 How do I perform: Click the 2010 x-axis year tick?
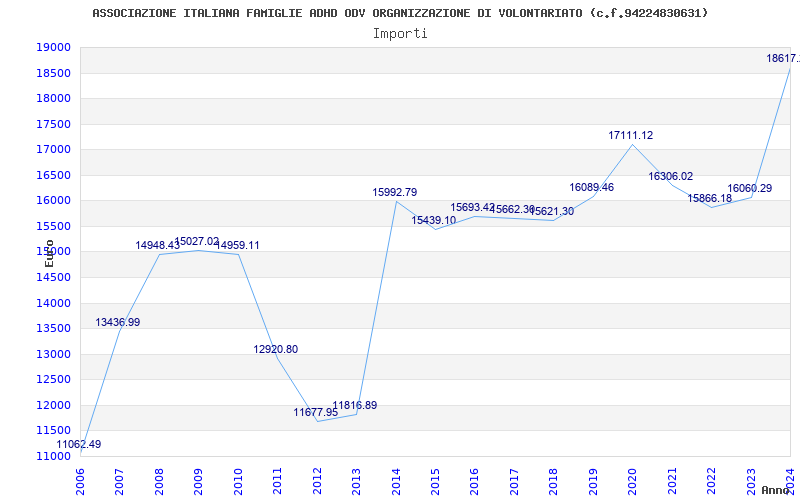[x=238, y=481]
